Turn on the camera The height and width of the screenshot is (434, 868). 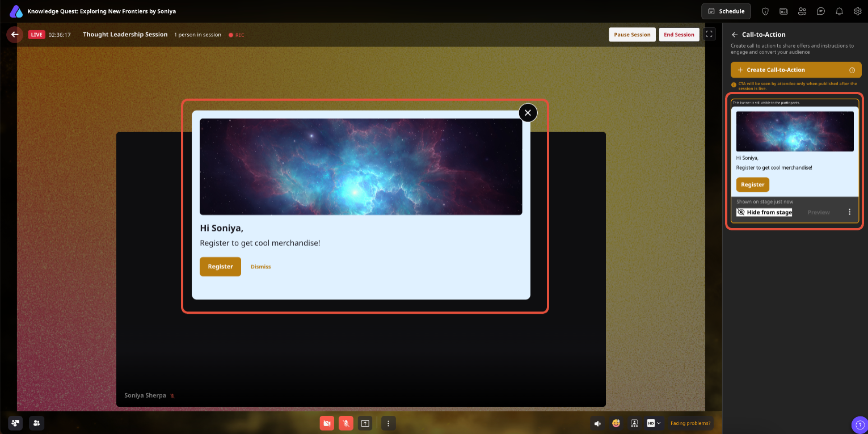(x=327, y=423)
